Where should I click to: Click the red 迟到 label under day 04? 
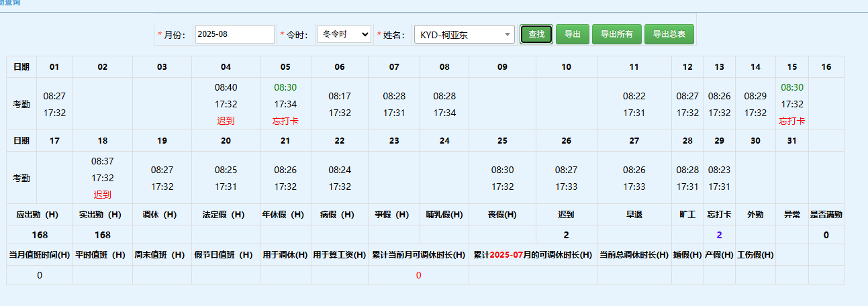pos(226,121)
